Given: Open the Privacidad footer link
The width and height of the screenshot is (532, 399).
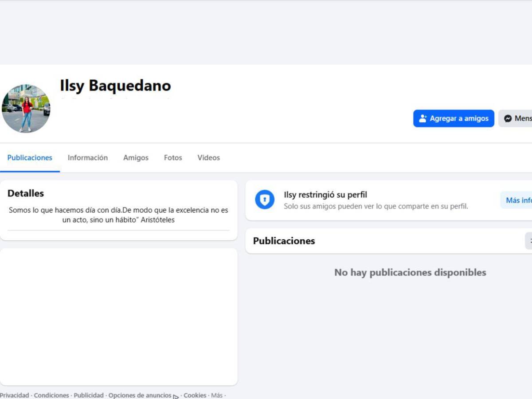Looking at the screenshot, I should point(14,395).
